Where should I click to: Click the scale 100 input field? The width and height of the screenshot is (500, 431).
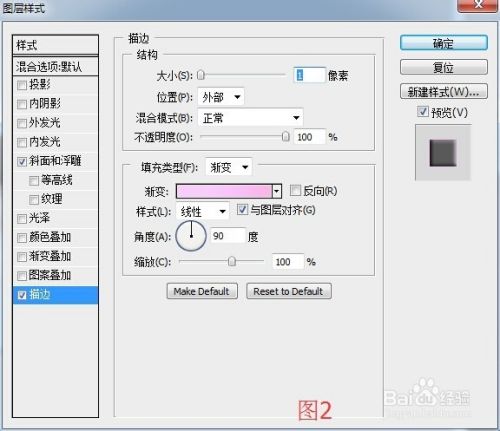288,261
